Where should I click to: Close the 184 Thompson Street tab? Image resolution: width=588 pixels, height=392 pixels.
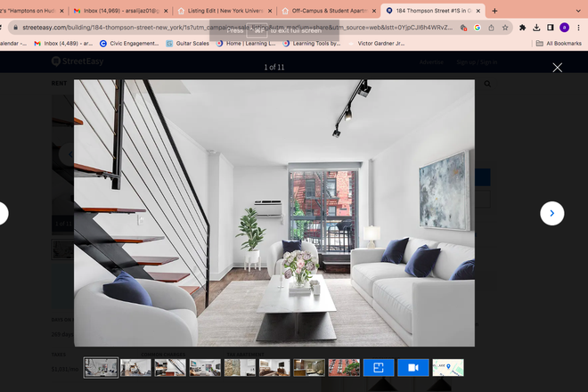[478, 11]
